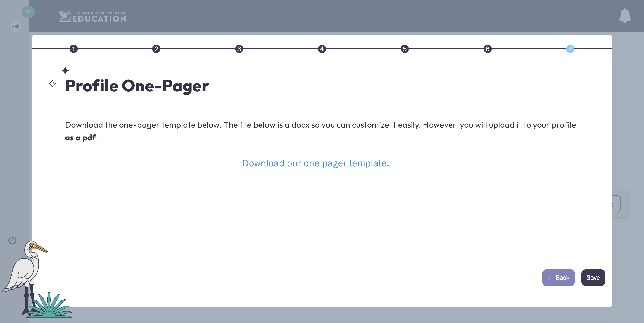Screen dimensions: 644x323
Task: Click the diamond-shaped sidebar icon
Action: (16, 26)
